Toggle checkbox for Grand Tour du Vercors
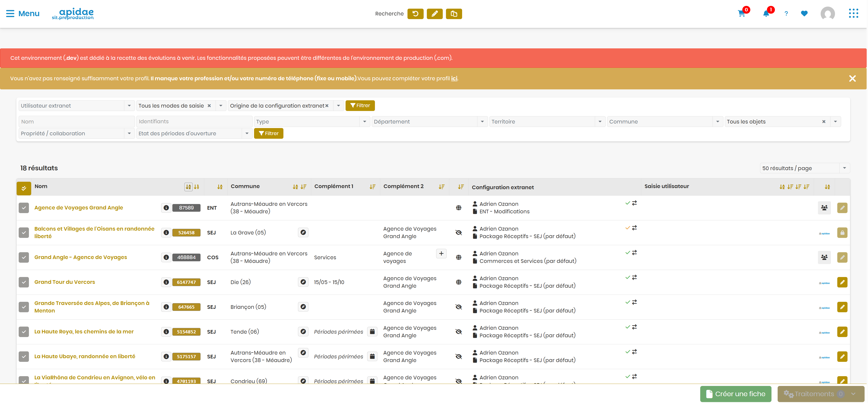868x403 pixels. coord(24,282)
